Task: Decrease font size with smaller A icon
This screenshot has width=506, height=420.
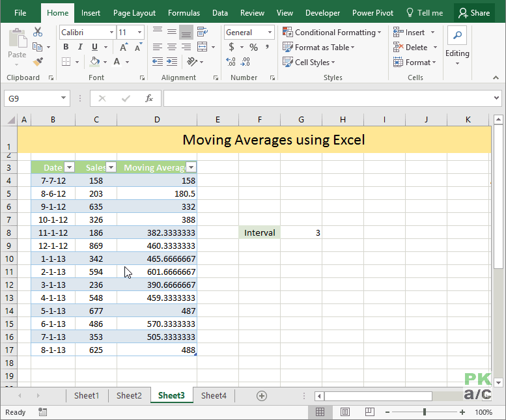Action: (x=138, y=47)
